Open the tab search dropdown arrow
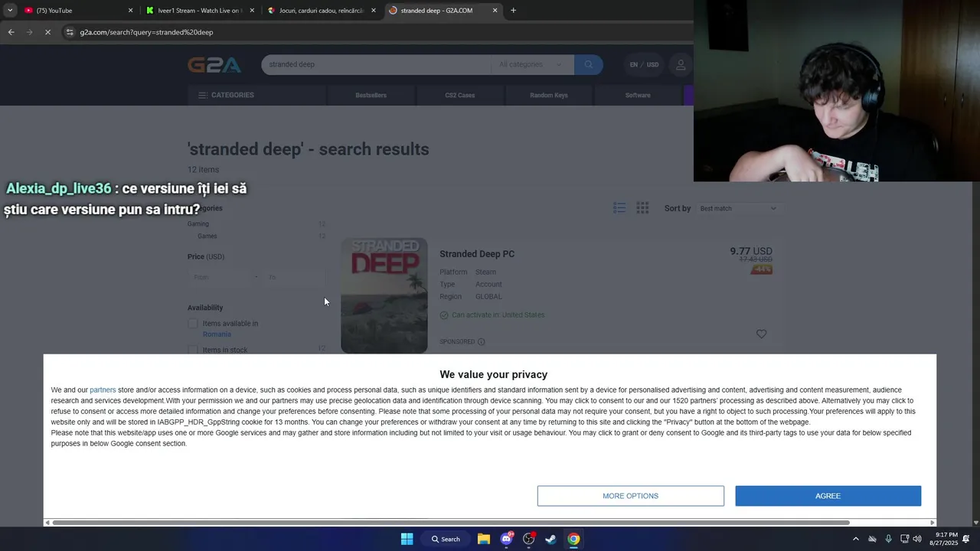The image size is (980, 551). (x=9, y=10)
